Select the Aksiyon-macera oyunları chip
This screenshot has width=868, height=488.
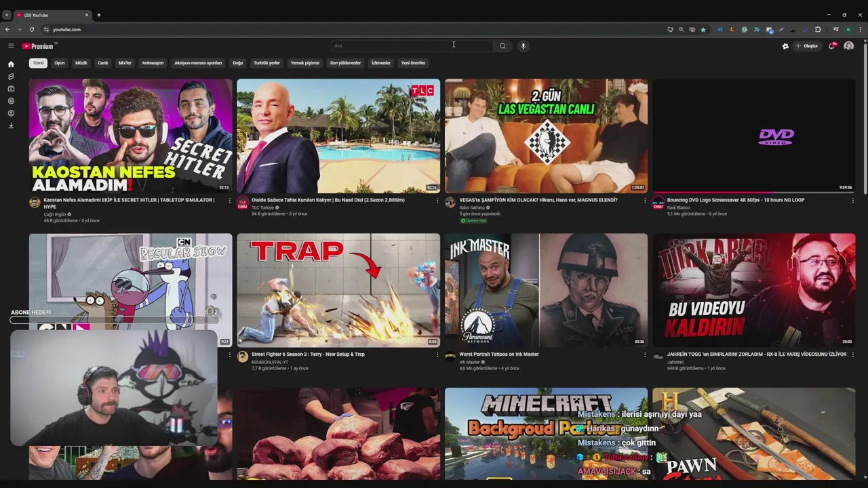coord(198,63)
